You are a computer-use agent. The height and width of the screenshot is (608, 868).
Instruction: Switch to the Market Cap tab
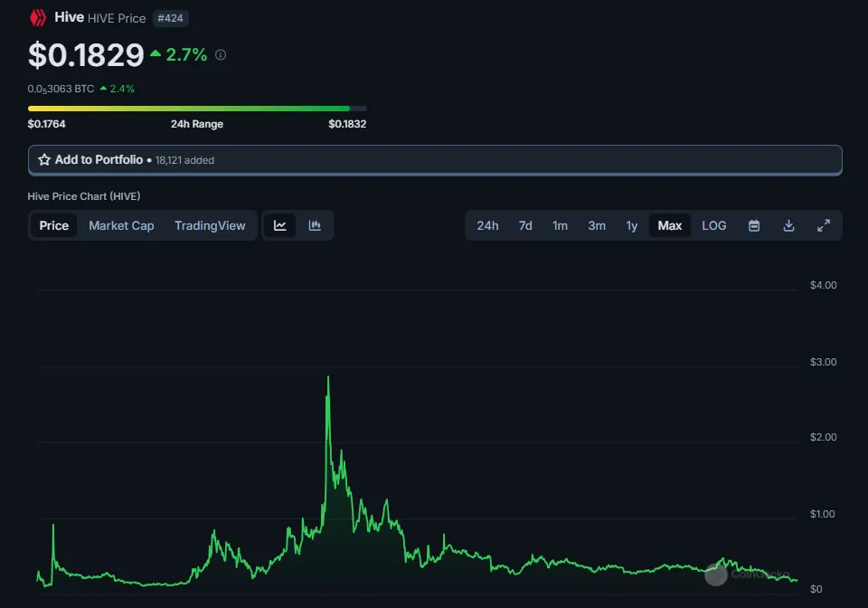click(x=121, y=225)
